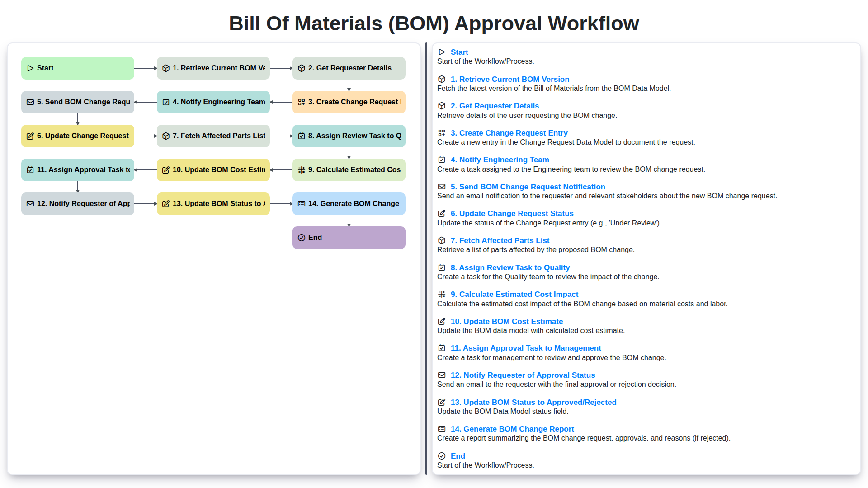Click the mail icon on Send BOM Change node
The width and height of the screenshot is (868, 488).
(x=30, y=102)
